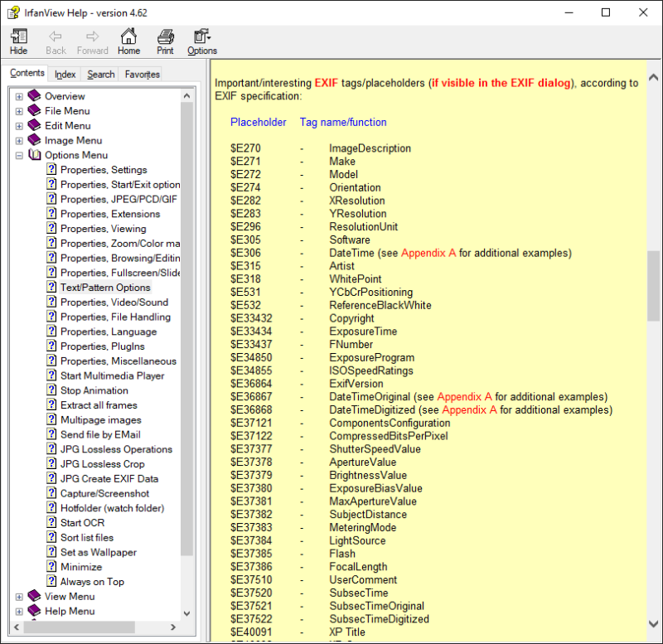Click the content pane scroll up arrow

[653, 77]
